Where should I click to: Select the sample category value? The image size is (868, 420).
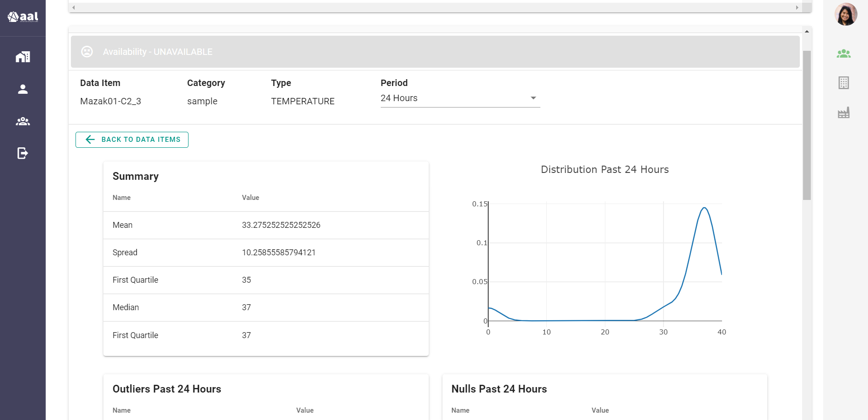[202, 101]
